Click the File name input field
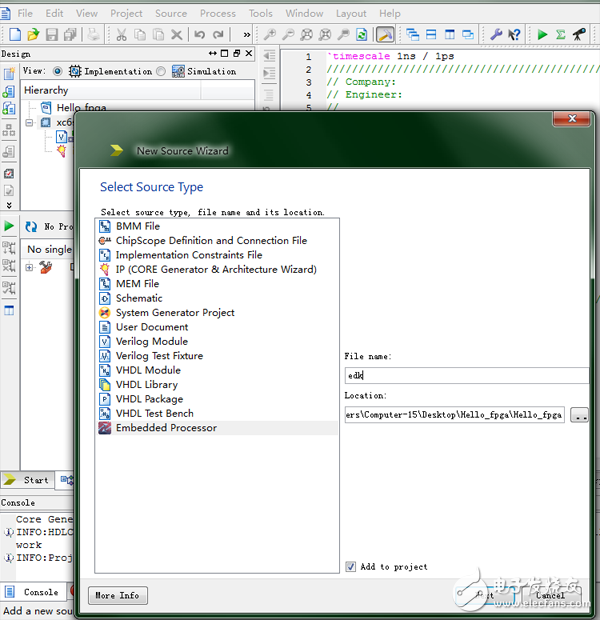 pyautogui.click(x=465, y=376)
